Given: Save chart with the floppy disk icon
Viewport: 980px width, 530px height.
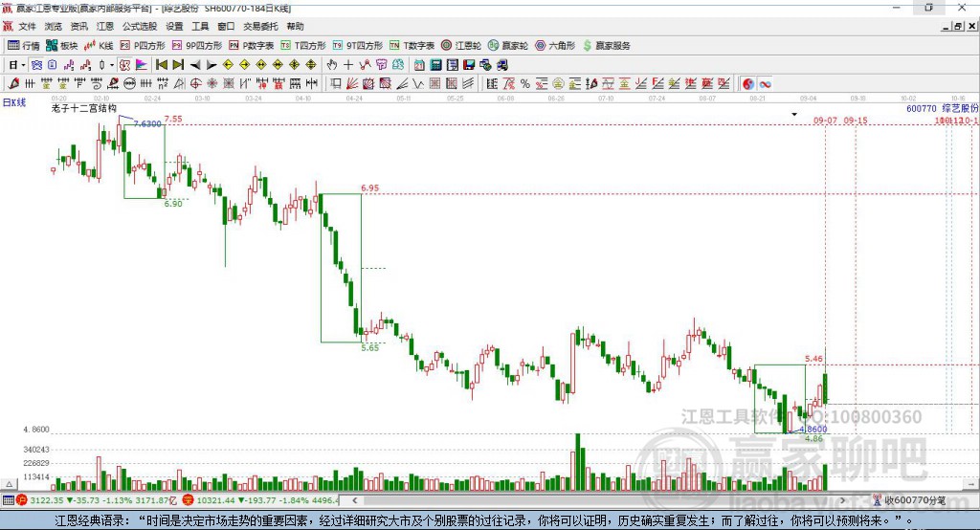Looking at the screenshot, I should [469, 64].
